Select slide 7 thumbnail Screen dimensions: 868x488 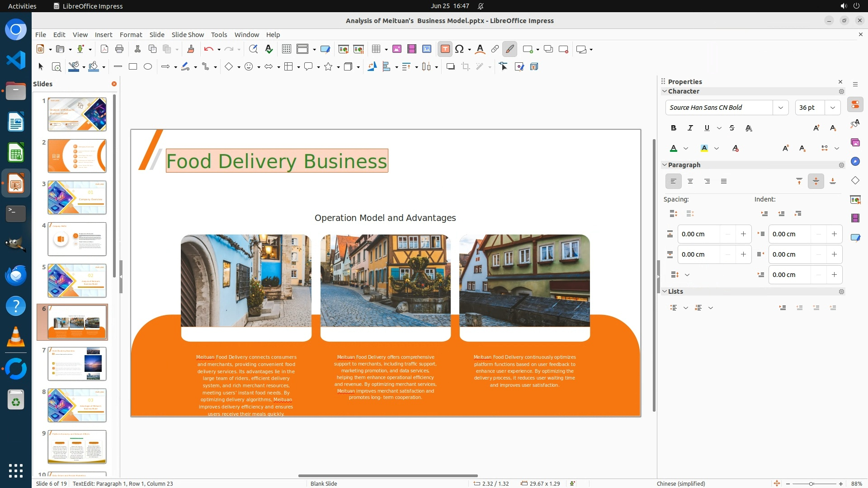[x=77, y=364]
